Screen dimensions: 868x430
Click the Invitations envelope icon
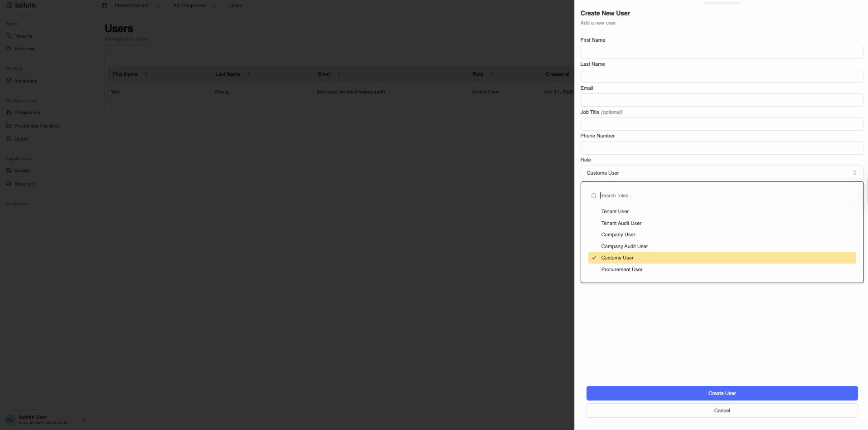tap(9, 81)
